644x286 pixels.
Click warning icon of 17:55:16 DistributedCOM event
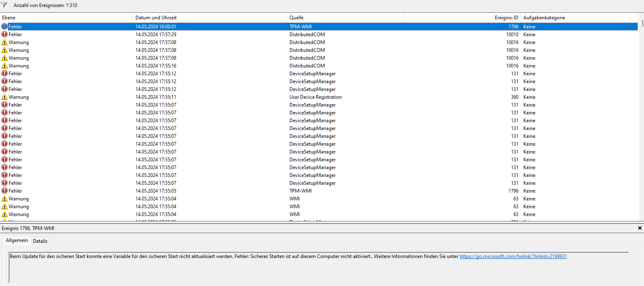5,65
